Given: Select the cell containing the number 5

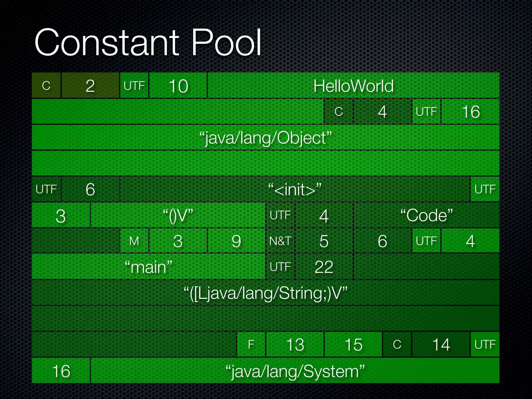Looking at the screenshot, I should 324,241.
